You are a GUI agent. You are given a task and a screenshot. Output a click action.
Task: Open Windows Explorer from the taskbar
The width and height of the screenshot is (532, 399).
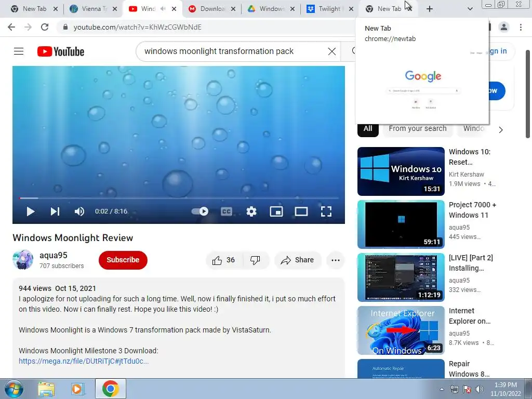pos(46,389)
